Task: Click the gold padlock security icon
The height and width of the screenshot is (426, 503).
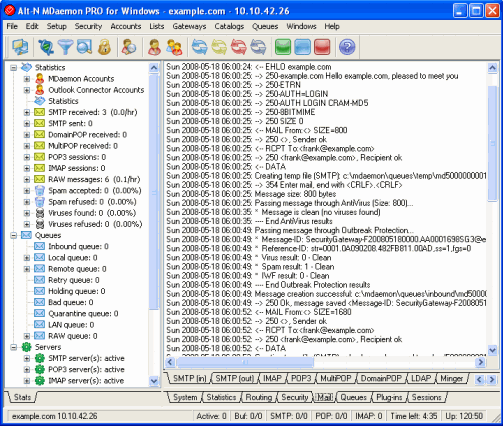Action: tap(104, 47)
